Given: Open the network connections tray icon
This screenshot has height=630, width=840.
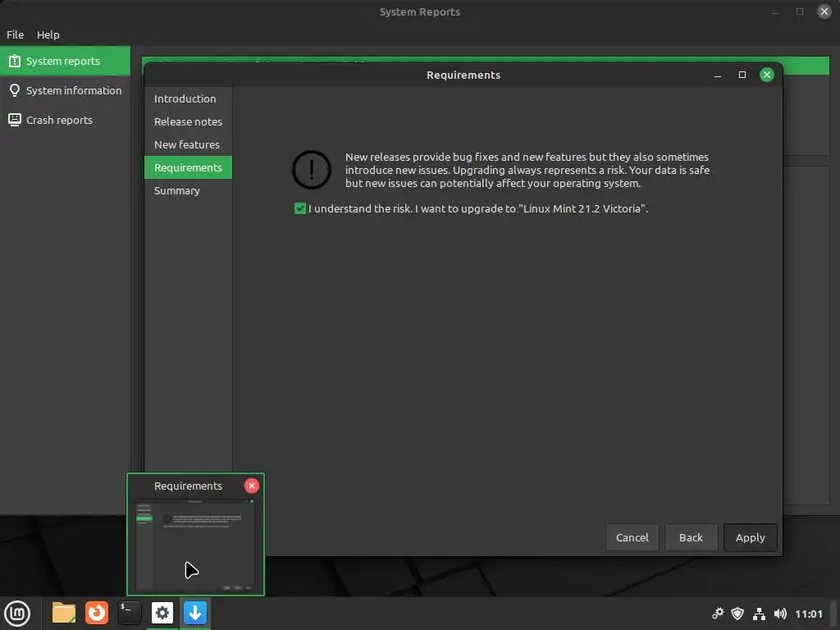Looking at the screenshot, I should click(x=759, y=614).
